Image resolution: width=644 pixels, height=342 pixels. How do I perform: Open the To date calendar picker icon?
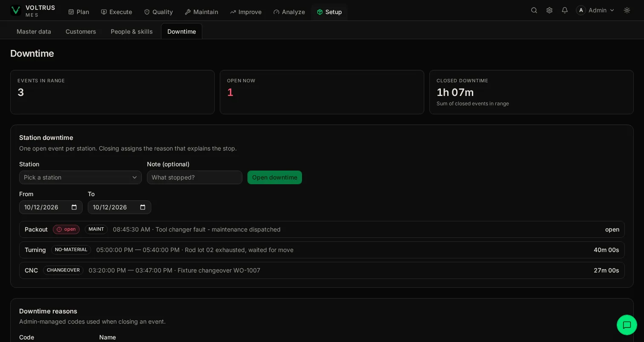pos(143,207)
